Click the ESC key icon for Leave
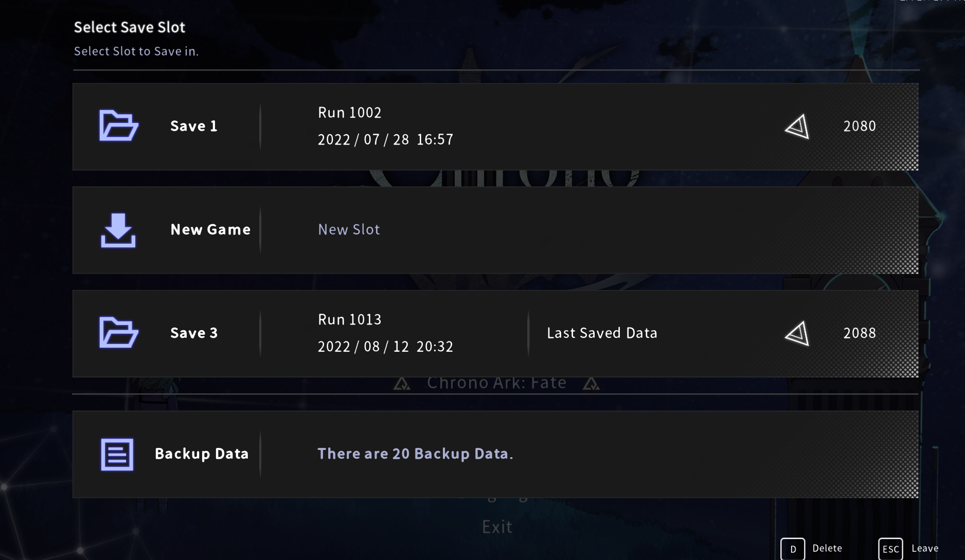The height and width of the screenshot is (560, 965). tap(890, 549)
